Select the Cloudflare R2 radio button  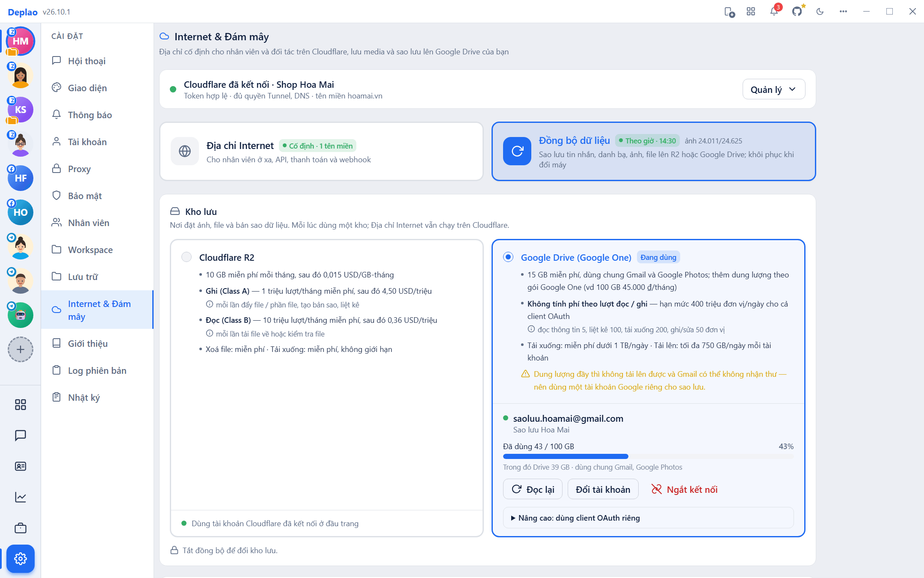point(187,257)
